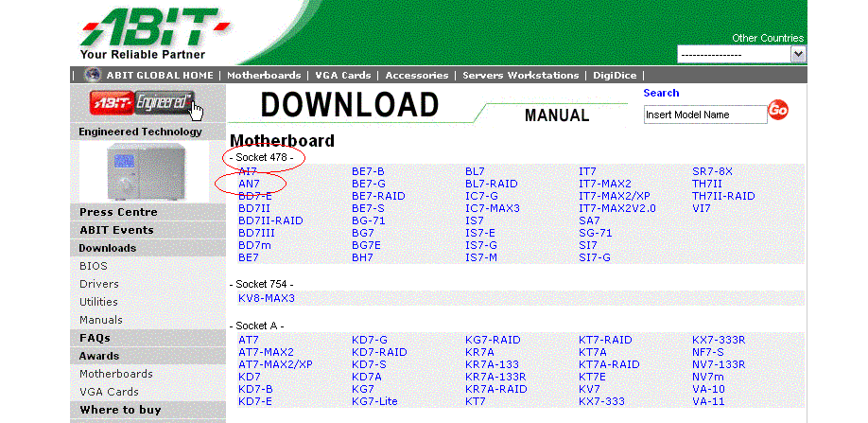Open the KX7-333 manual link
The height and width of the screenshot is (423, 868).
(601, 401)
